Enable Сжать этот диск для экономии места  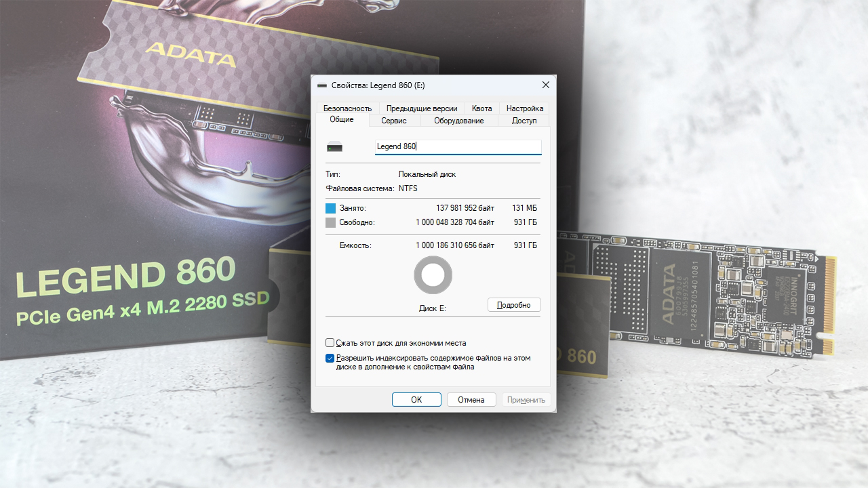pos(330,343)
